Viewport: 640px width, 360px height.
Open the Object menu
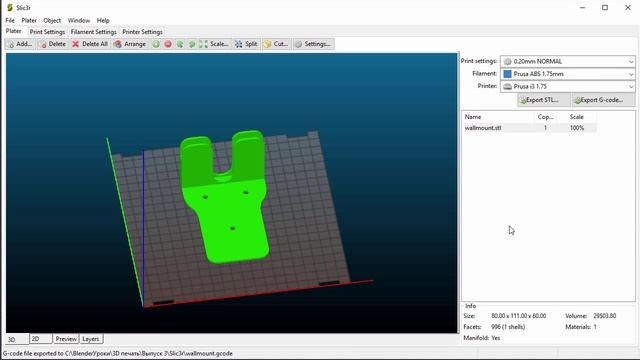pos(52,20)
